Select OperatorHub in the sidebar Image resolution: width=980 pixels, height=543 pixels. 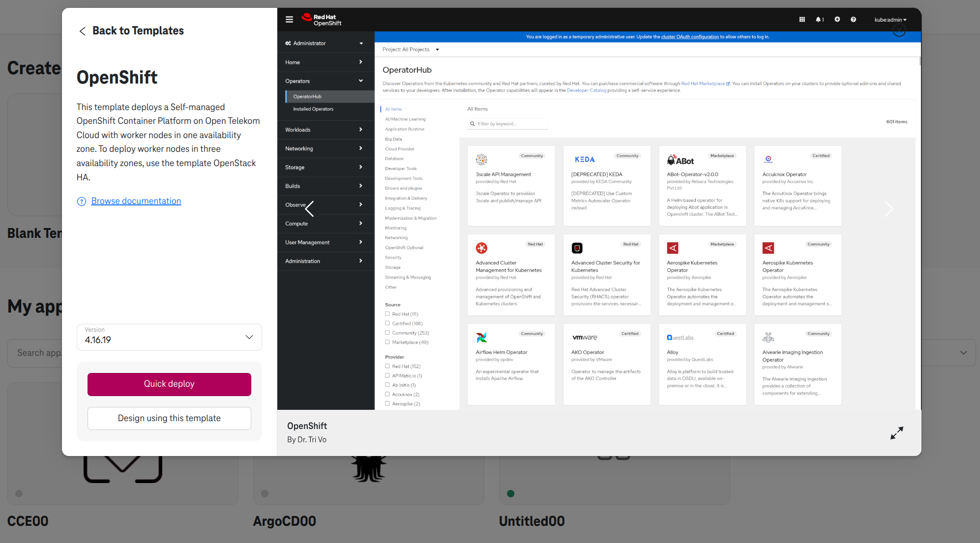pyautogui.click(x=329, y=97)
